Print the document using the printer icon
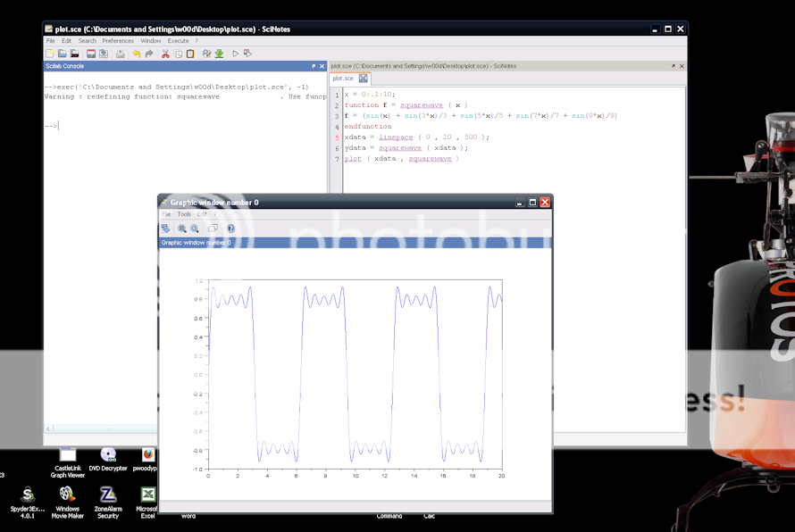This screenshot has width=795, height=532. tap(121, 54)
